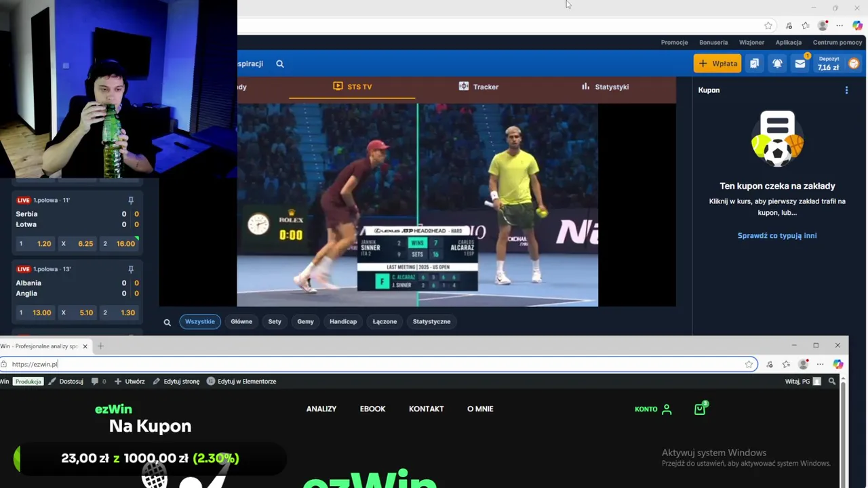Bet on Łotwa at odds 16.00
This screenshot has height=488, width=868.
119,243
